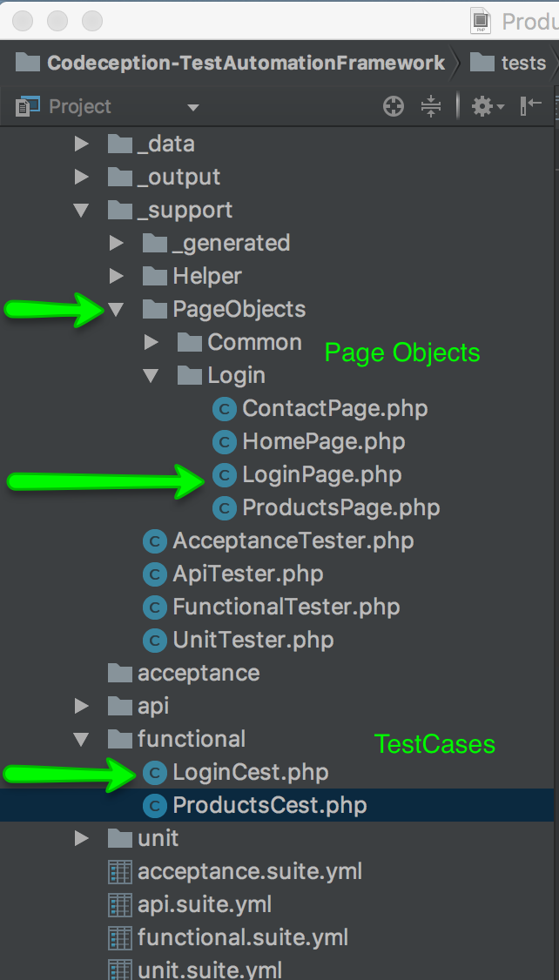
Task: Expand the Common folder
Action: click(x=152, y=342)
